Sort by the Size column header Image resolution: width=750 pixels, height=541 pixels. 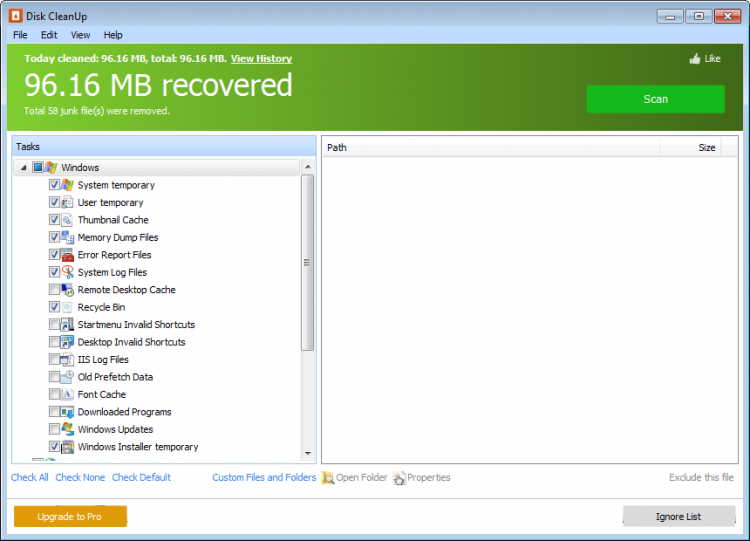point(690,147)
